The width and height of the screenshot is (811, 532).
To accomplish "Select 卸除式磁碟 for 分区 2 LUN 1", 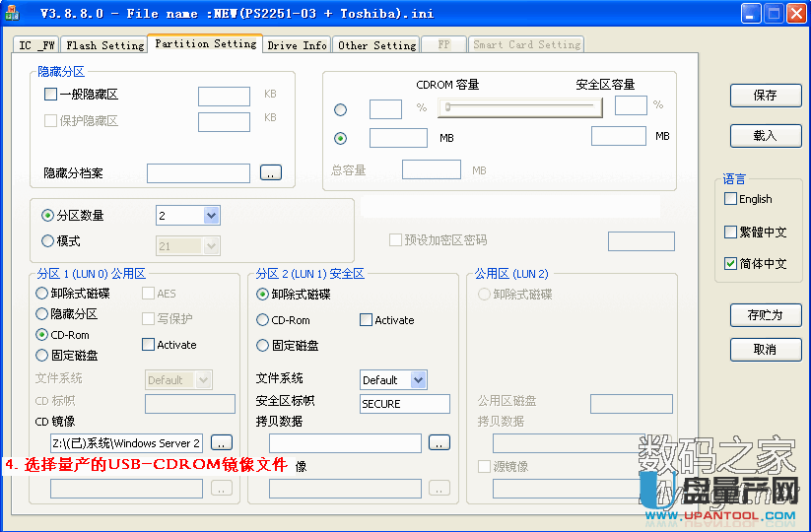I will coord(263,295).
